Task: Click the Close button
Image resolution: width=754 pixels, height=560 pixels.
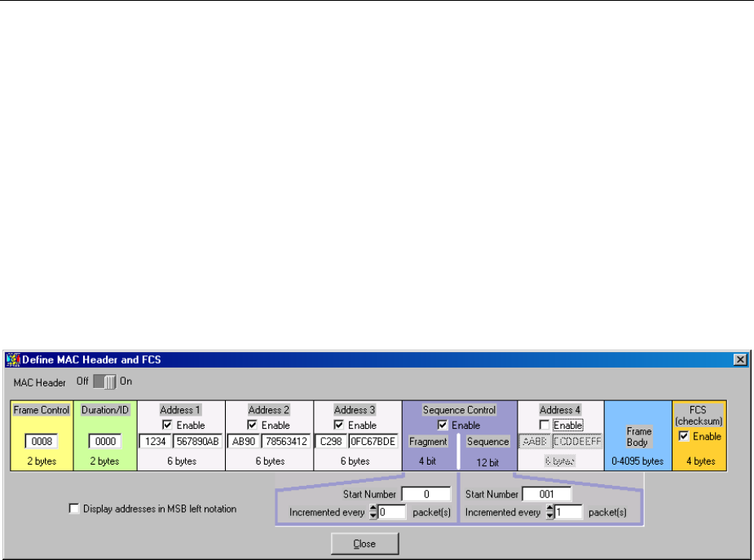Action: click(364, 544)
